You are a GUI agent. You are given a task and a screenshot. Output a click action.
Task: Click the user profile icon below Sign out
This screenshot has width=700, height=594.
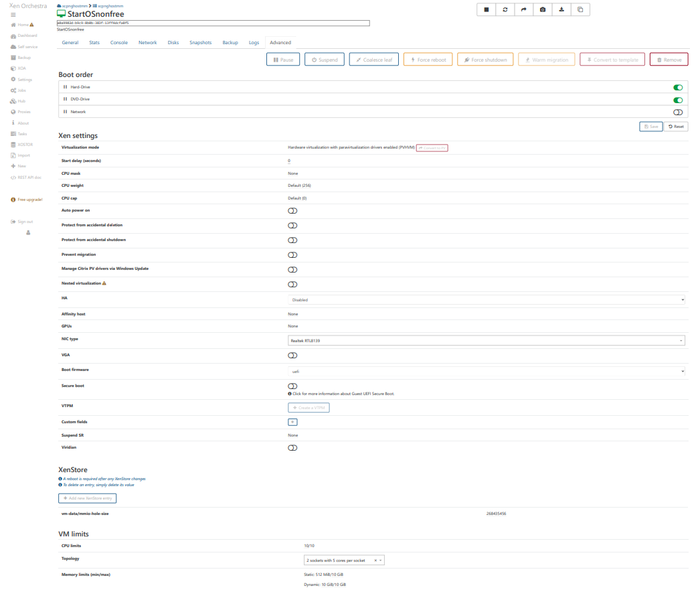point(28,232)
